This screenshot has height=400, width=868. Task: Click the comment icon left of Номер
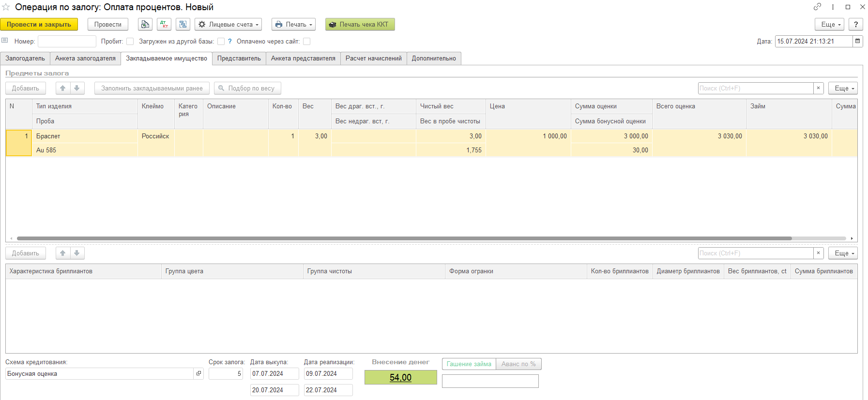[5, 41]
